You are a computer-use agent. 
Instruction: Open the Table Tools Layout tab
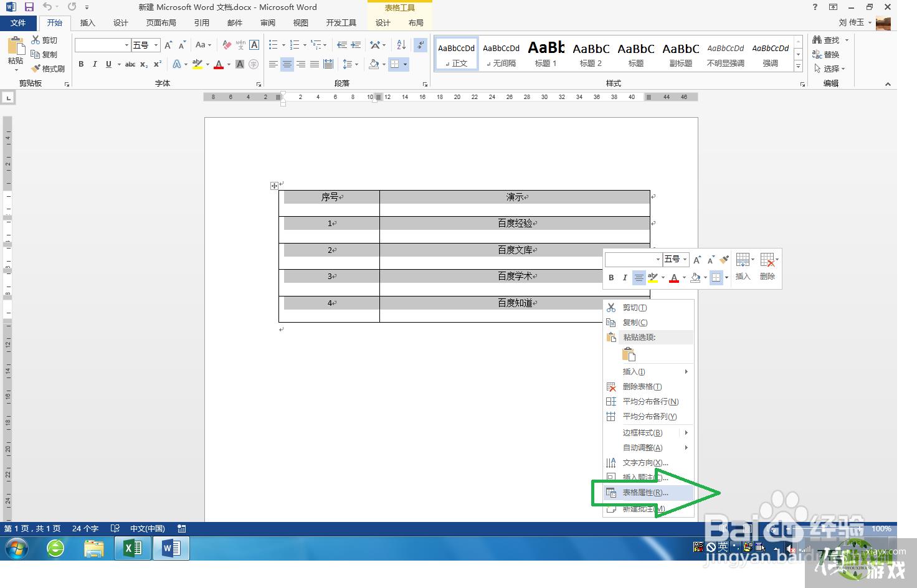point(416,22)
